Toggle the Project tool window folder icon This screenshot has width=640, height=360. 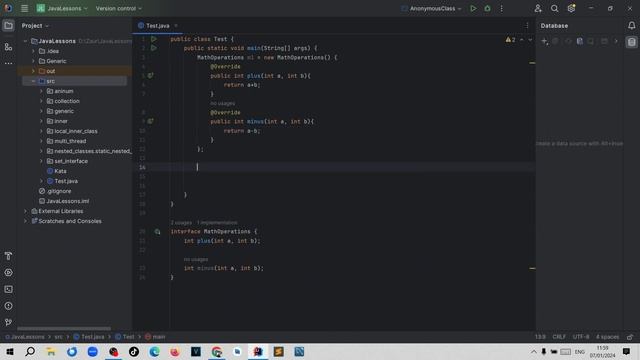coord(8,26)
